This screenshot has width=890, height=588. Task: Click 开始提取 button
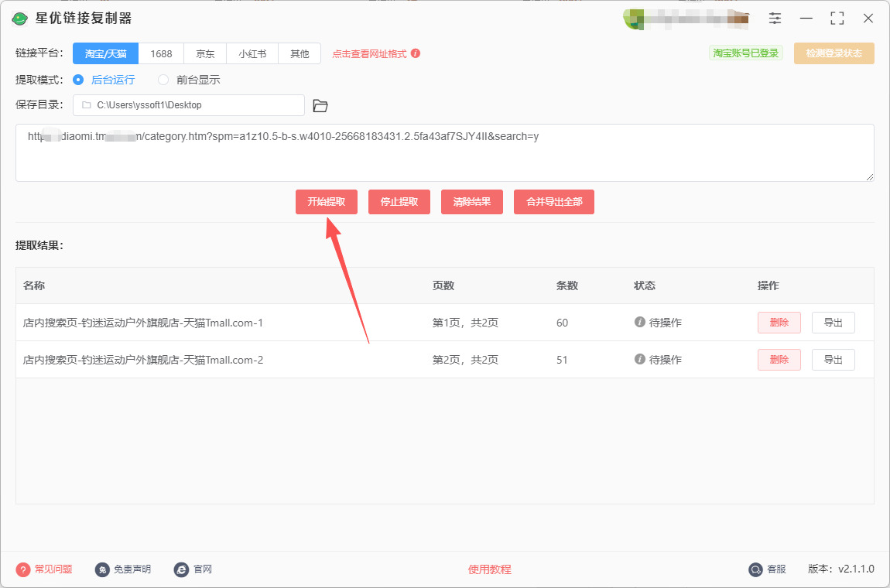point(327,202)
